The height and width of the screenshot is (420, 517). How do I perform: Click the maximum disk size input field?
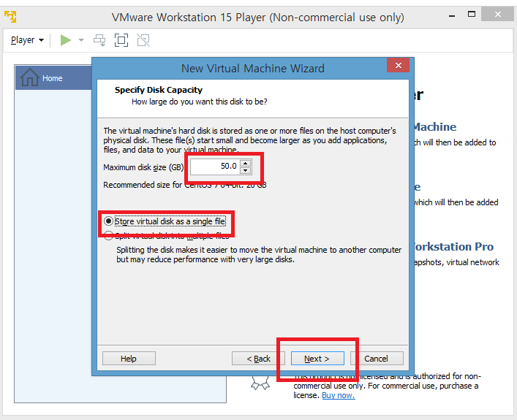click(215, 167)
